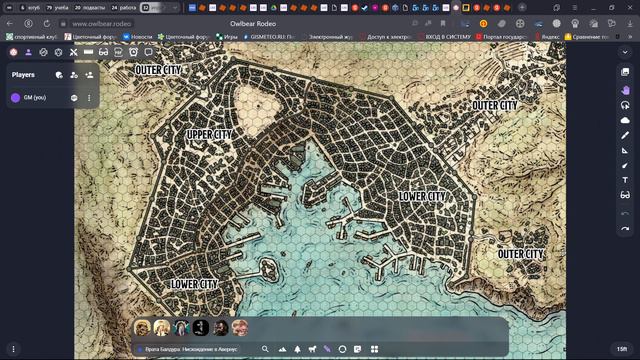The width and height of the screenshot is (640, 360).
Task: Click the Redo arrow in the right toolbar
Action: click(x=625, y=229)
